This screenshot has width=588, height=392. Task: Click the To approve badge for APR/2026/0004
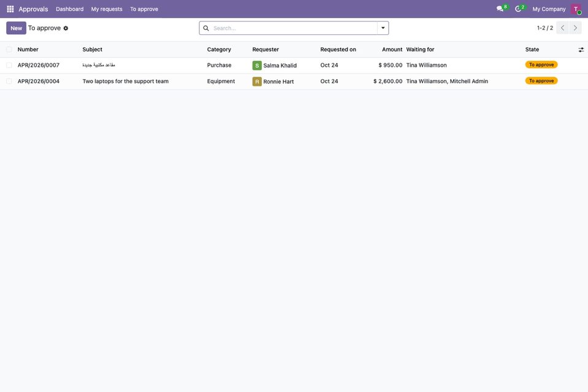click(x=541, y=81)
